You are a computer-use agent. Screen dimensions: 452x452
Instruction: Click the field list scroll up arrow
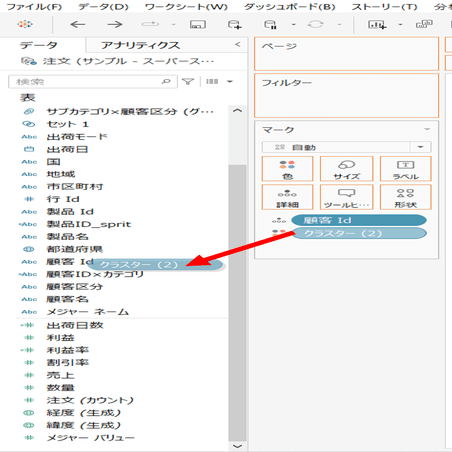[237, 111]
